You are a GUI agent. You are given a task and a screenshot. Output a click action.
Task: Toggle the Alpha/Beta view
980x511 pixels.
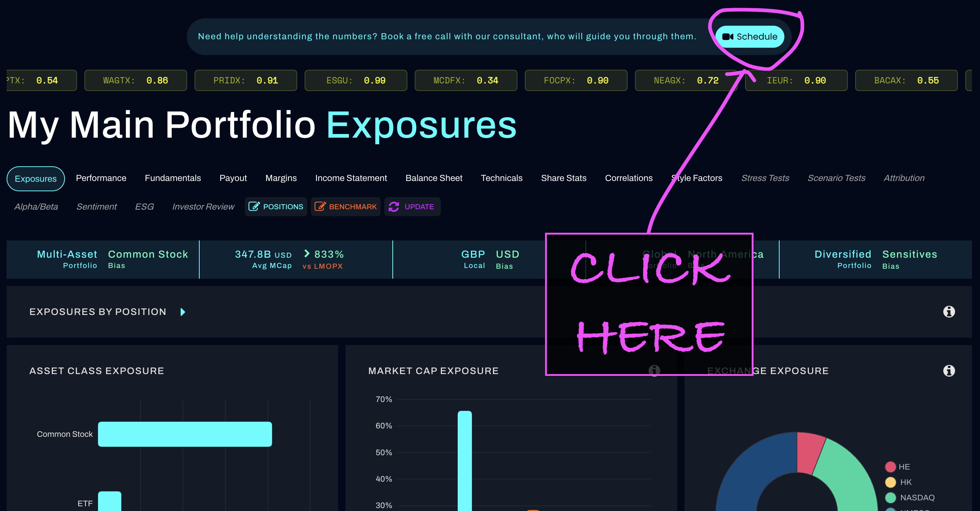(35, 207)
